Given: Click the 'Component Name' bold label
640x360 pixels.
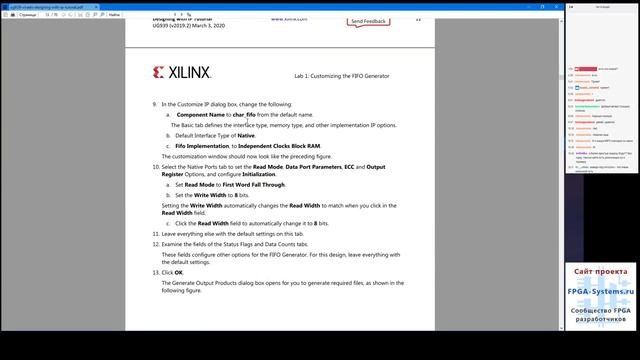Looking at the screenshot, I should click(x=200, y=115).
